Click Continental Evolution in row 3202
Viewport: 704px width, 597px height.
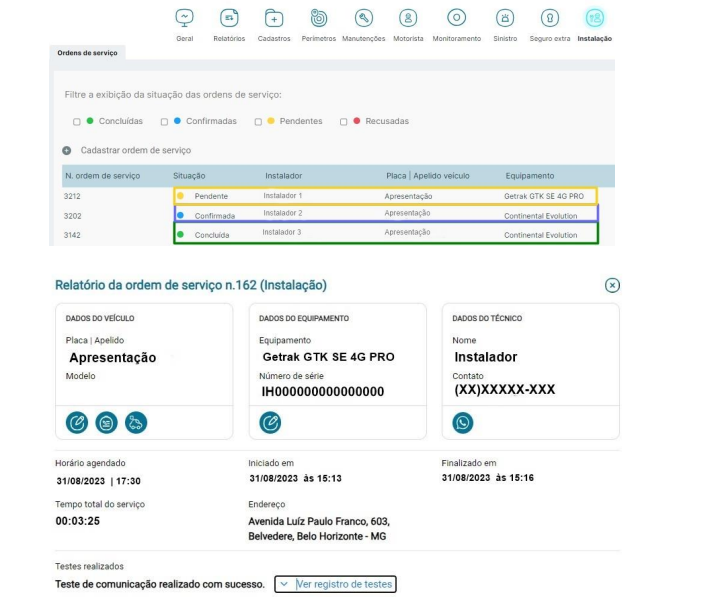click(x=541, y=216)
